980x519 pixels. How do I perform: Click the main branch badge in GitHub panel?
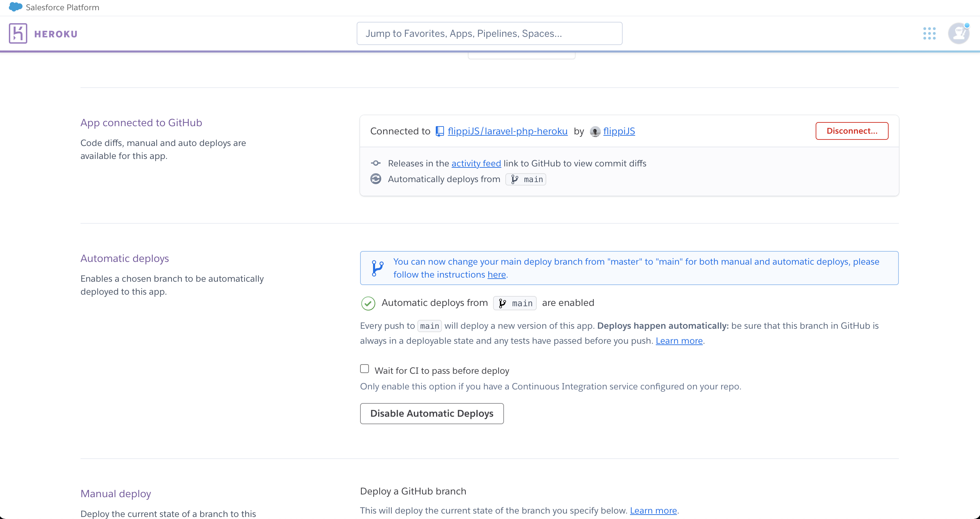click(526, 179)
